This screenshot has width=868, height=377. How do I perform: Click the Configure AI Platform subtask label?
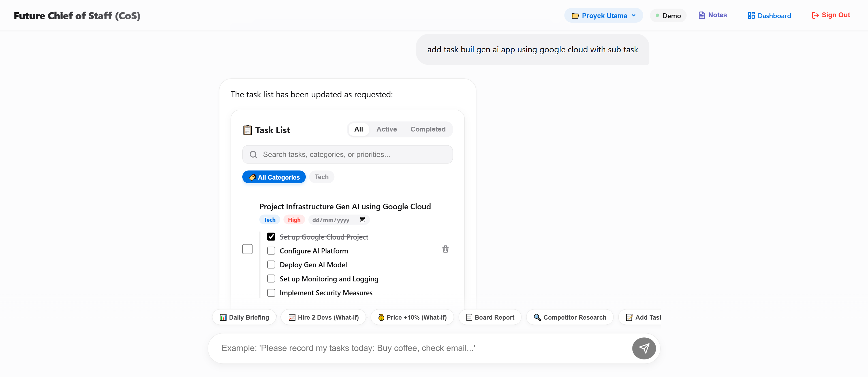pos(314,251)
